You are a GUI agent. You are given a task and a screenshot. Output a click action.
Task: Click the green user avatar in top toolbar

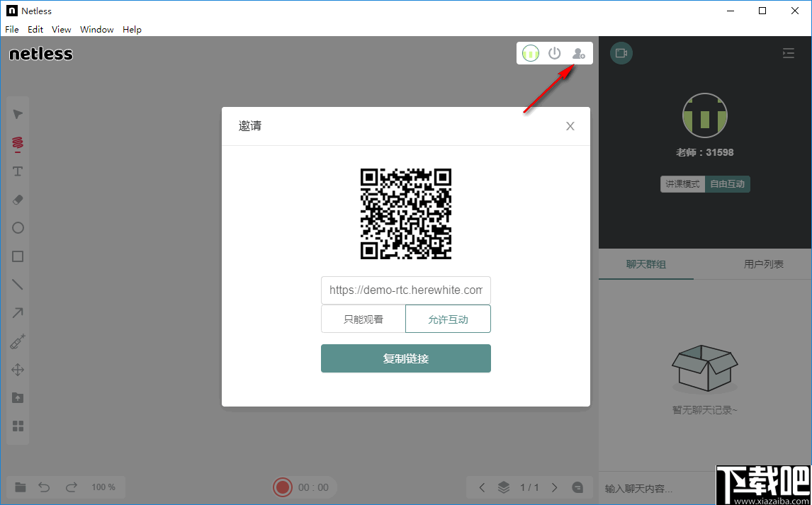click(530, 53)
